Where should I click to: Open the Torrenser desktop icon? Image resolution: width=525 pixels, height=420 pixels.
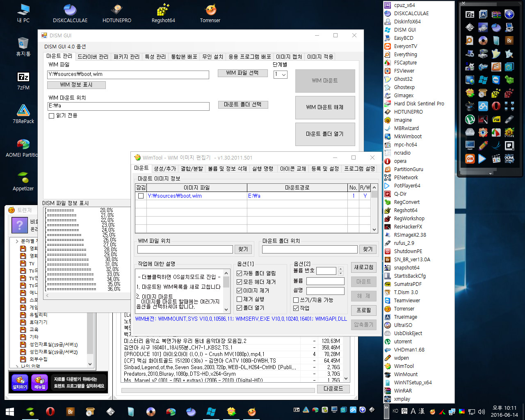[210, 13]
